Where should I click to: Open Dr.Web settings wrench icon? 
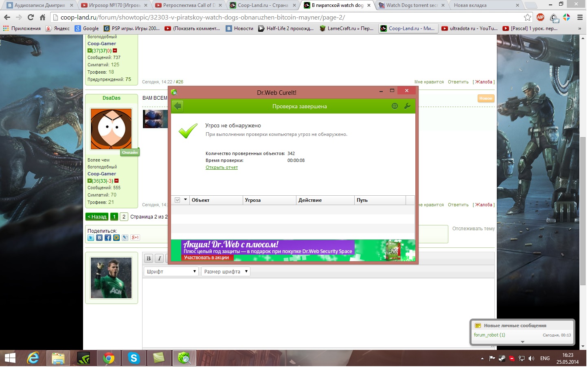407,106
